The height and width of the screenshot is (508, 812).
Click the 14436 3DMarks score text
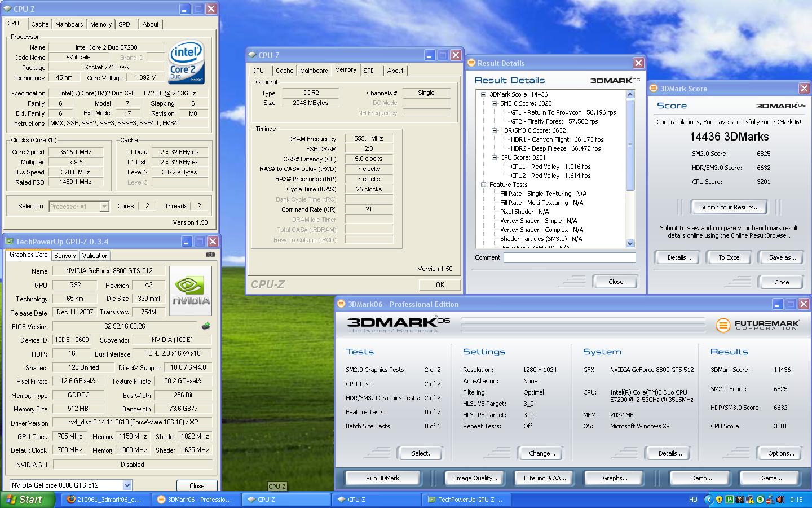729,137
